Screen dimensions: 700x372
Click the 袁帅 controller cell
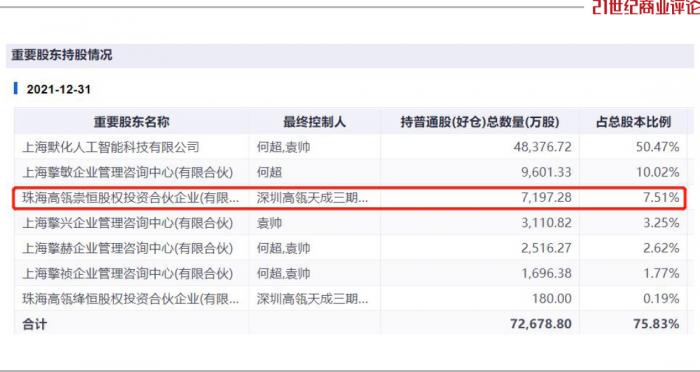(x=269, y=223)
